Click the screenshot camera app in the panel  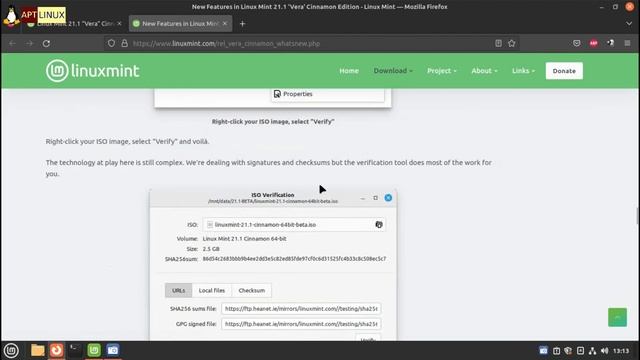113,350
